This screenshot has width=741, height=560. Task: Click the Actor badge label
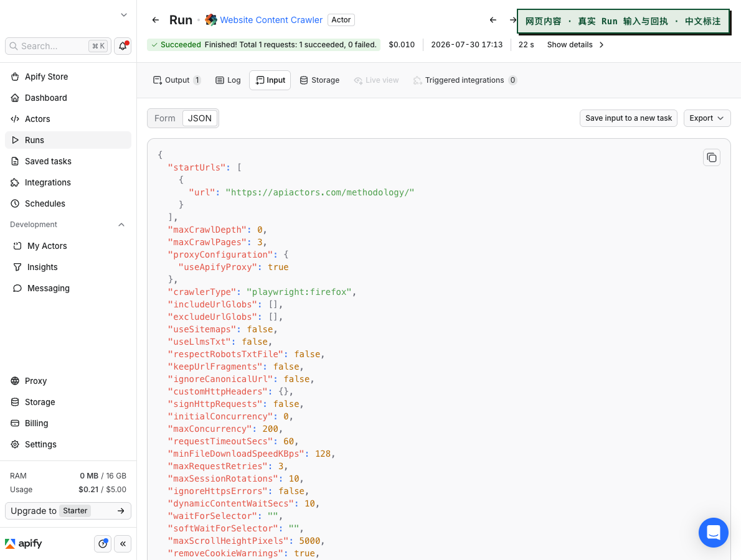click(x=341, y=20)
